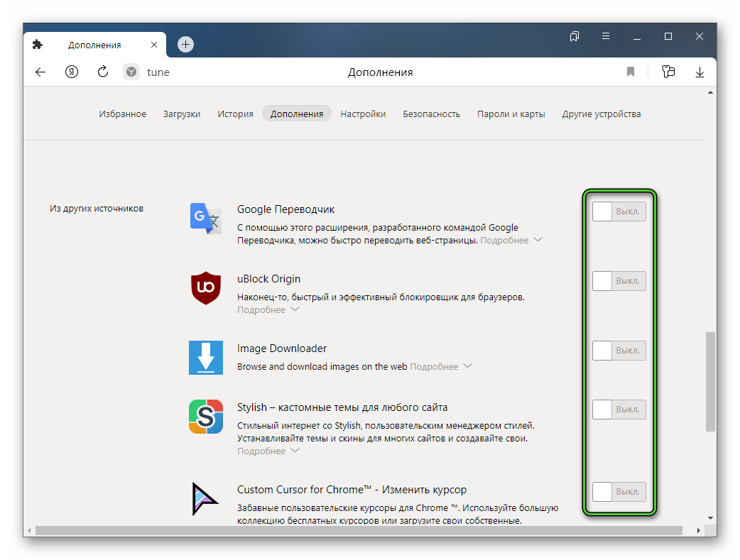
Task: Click the uBlock Origin shield icon
Action: point(206,287)
